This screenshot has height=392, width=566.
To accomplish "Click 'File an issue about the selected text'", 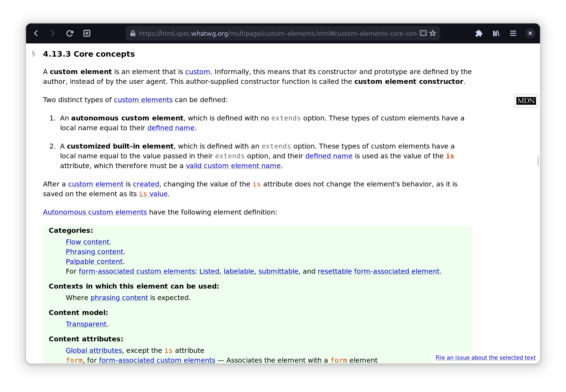I will click(485, 357).
